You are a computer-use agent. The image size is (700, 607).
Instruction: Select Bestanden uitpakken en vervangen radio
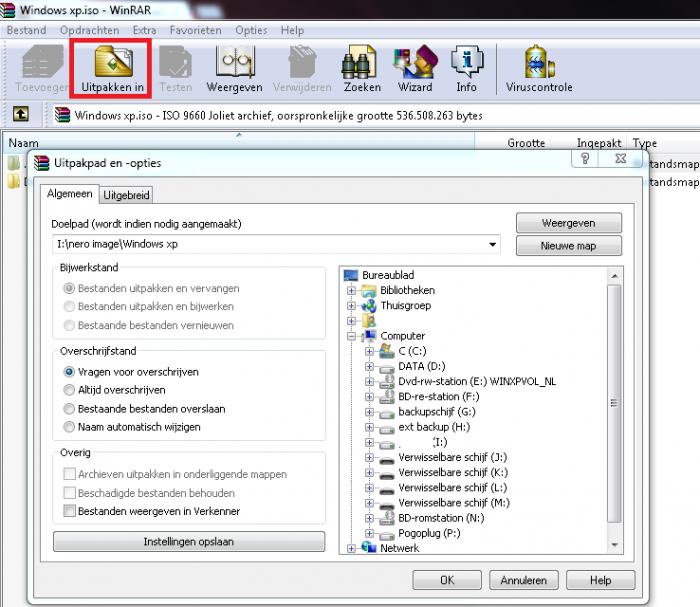click(x=69, y=288)
